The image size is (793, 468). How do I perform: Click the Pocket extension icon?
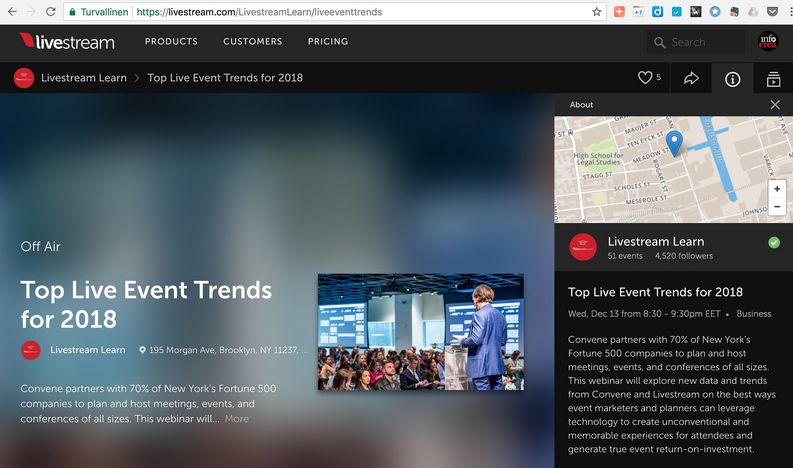772,12
